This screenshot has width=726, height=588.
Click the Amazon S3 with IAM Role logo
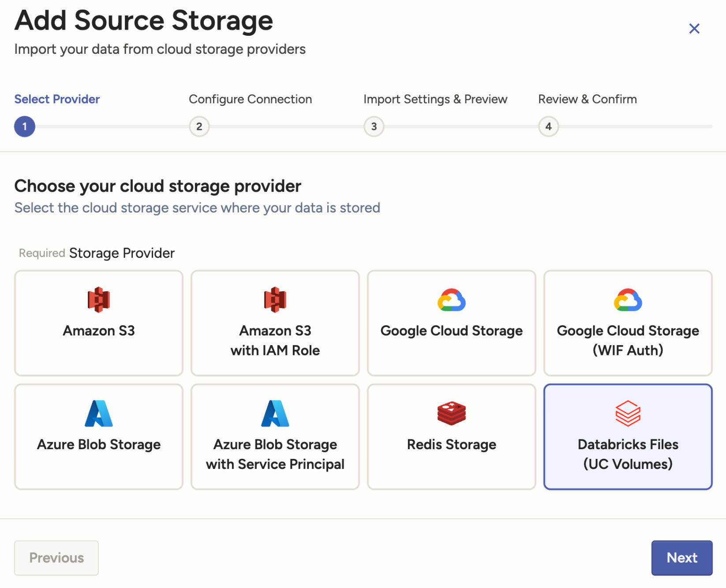pyautogui.click(x=275, y=300)
